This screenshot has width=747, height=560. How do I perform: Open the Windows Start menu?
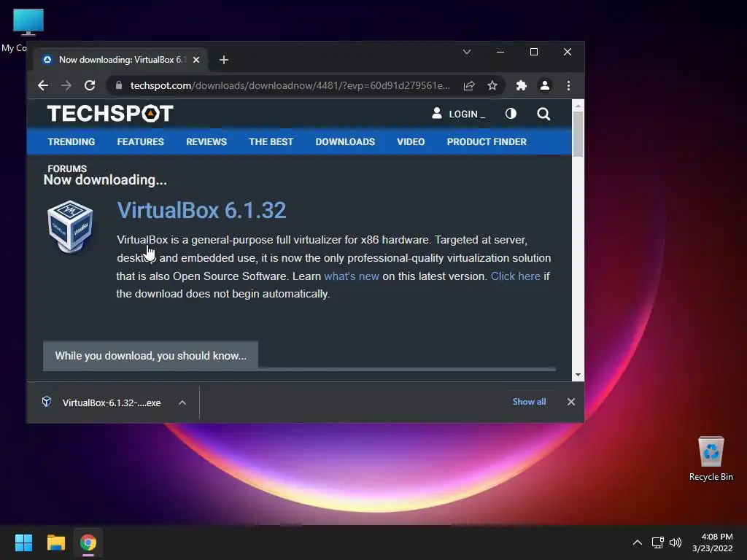pos(23,542)
